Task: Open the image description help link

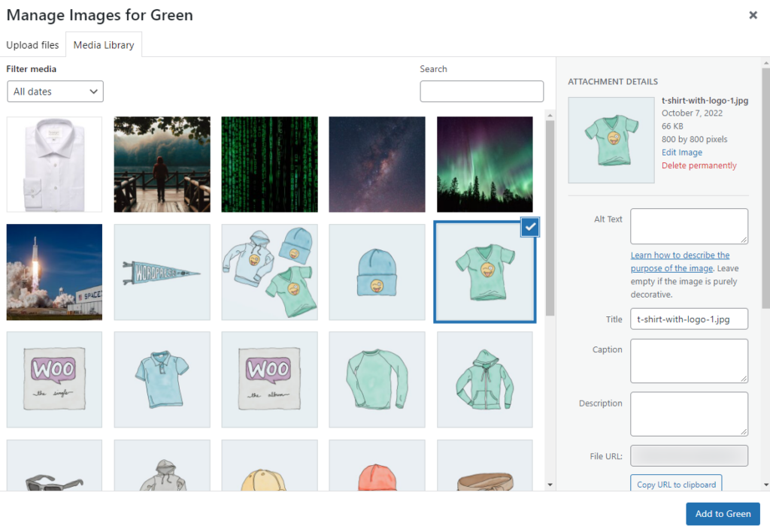Action: pos(681,261)
